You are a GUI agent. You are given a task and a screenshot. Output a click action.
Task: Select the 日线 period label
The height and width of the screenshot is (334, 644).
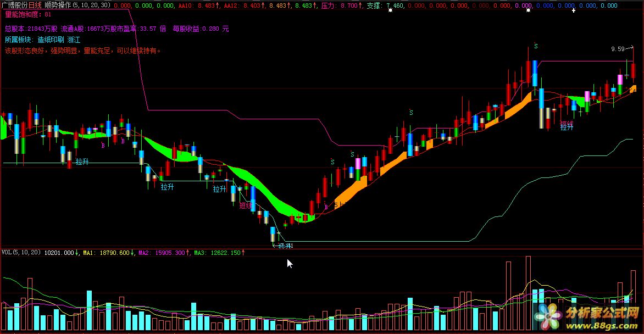click(35, 5)
